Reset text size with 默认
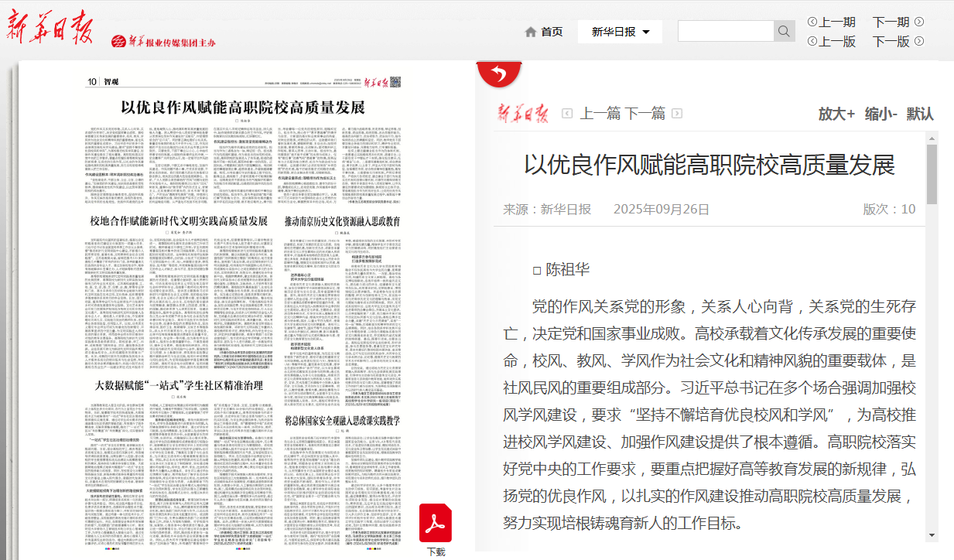Viewport: 954px width, 560px height. pos(920,114)
